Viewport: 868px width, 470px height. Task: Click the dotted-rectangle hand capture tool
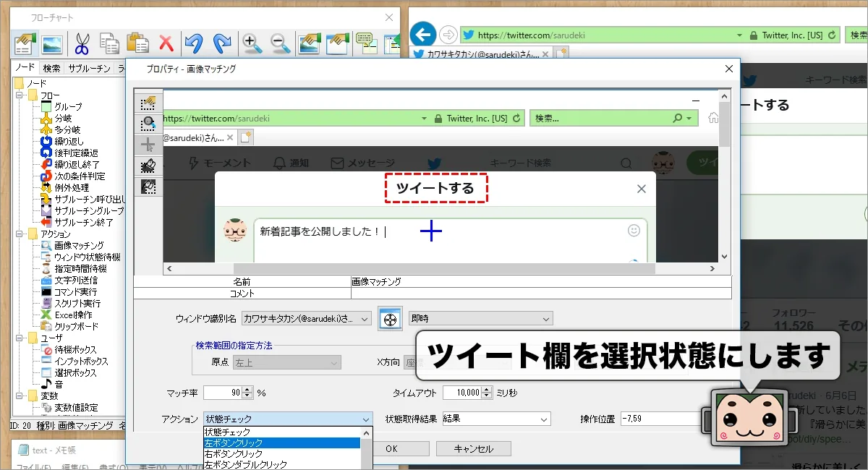click(148, 103)
